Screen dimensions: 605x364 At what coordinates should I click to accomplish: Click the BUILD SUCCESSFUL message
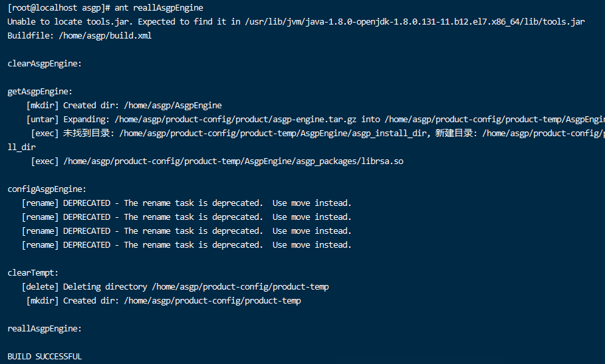pyautogui.click(x=45, y=356)
